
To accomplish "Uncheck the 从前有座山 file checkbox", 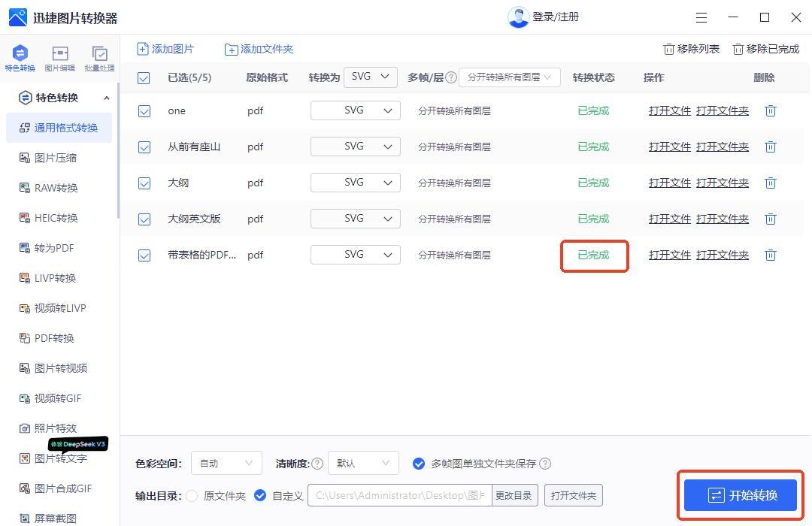I will pyautogui.click(x=144, y=147).
